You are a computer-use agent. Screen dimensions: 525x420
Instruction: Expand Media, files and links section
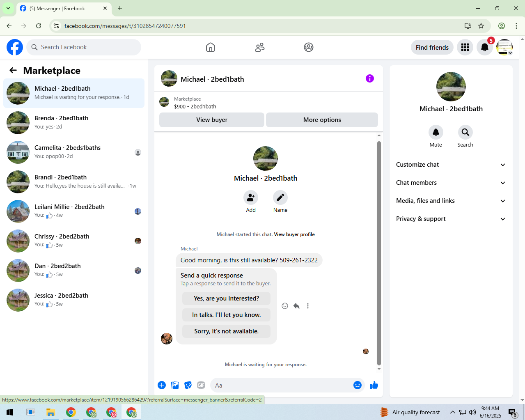[x=451, y=201]
